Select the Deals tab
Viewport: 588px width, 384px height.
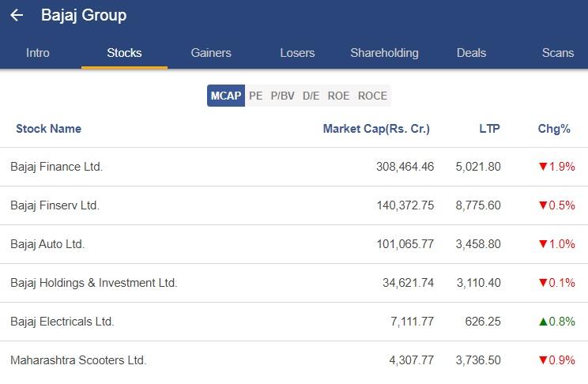471,53
